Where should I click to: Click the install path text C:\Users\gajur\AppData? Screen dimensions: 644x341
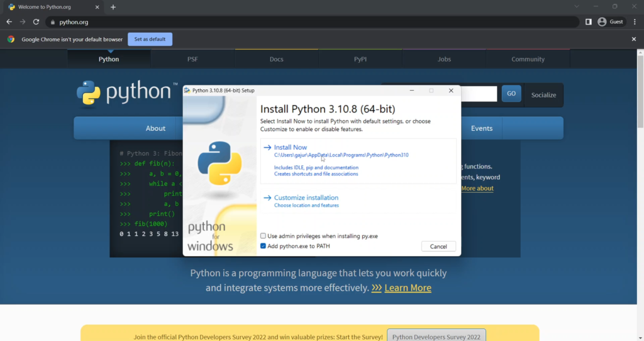click(x=341, y=155)
